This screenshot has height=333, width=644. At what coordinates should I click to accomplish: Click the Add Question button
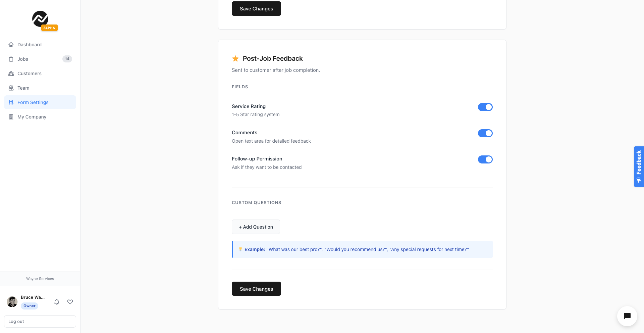tap(256, 227)
